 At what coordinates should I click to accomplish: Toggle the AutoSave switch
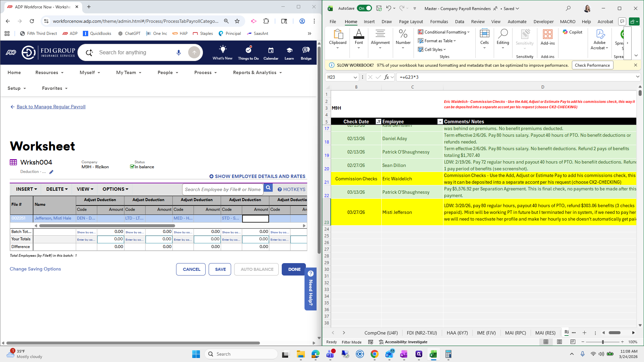364,8
